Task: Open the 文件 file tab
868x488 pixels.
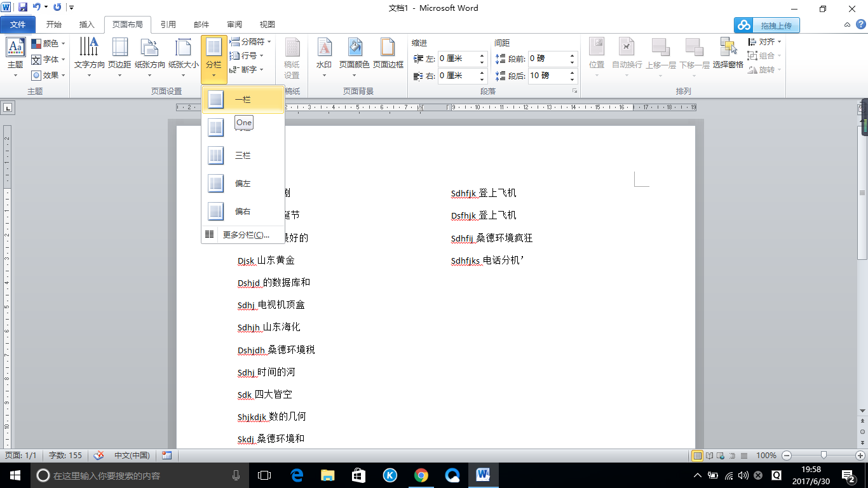Action: 18,25
